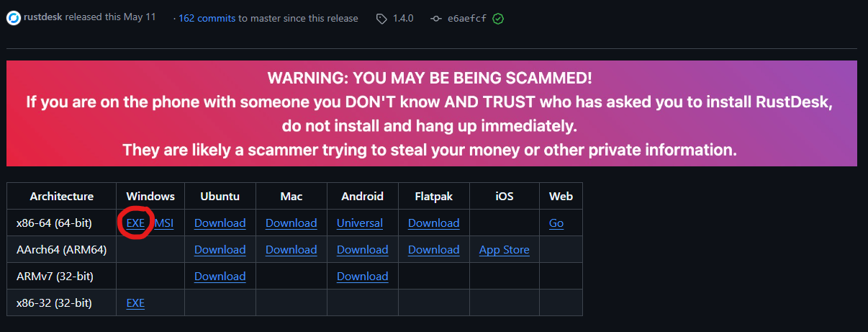Click the Web Go link
The height and width of the screenshot is (332, 868).
(556, 223)
